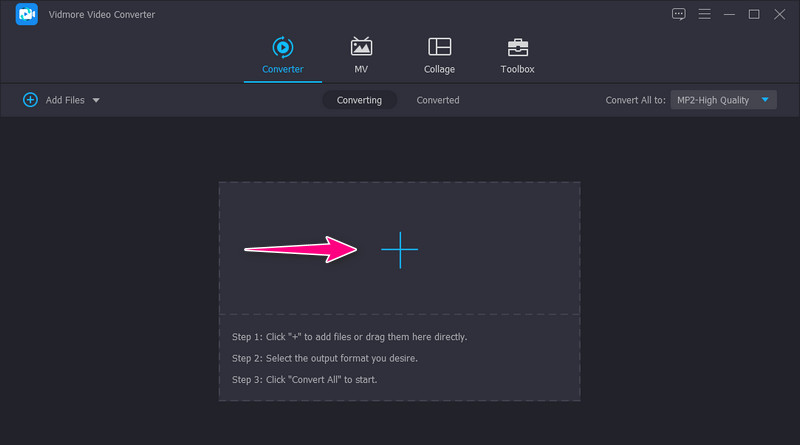This screenshot has width=800, height=445.
Task: Switch to the Converted tab
Action: pyautogui.click(x=438, y=100)
